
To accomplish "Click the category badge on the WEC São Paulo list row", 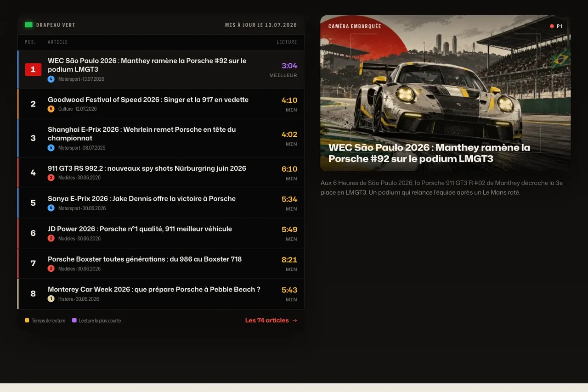I will [51, 79].
